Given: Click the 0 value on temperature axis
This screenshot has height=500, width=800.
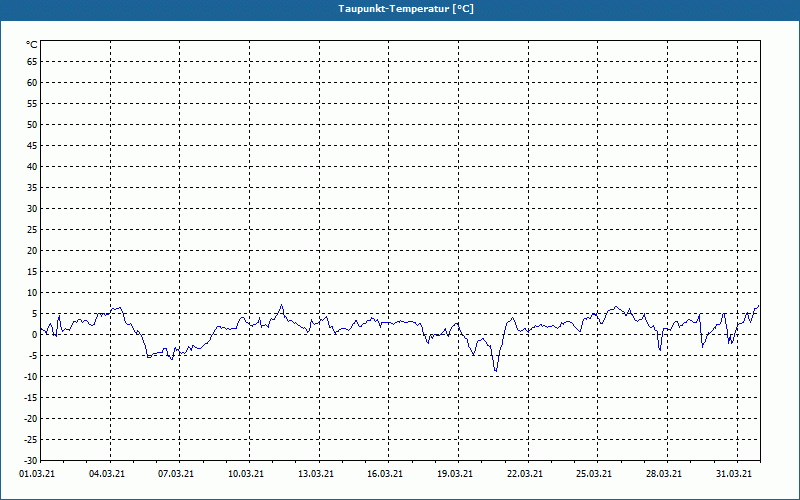Looking at the screenshot, I should click(35, 335).
